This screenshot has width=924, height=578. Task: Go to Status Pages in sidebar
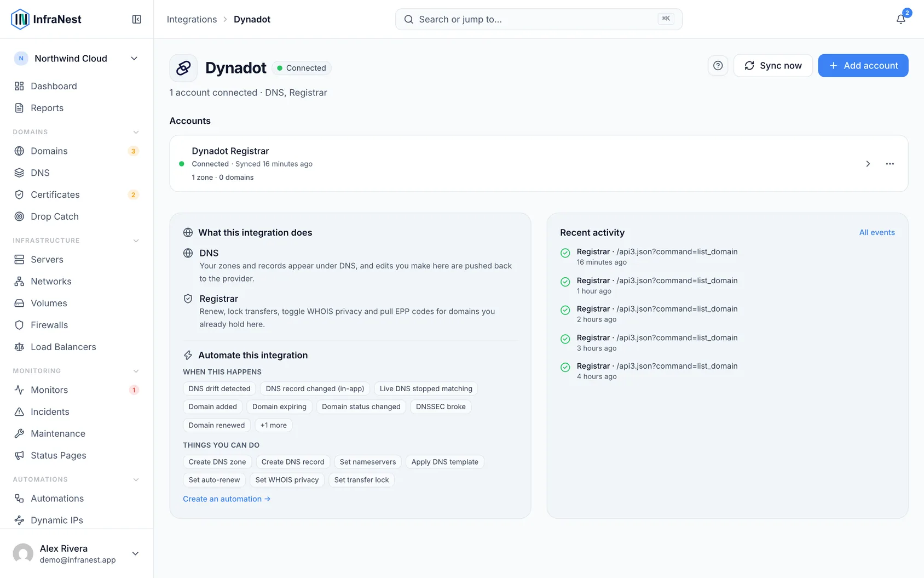click(x=77, y=455)
